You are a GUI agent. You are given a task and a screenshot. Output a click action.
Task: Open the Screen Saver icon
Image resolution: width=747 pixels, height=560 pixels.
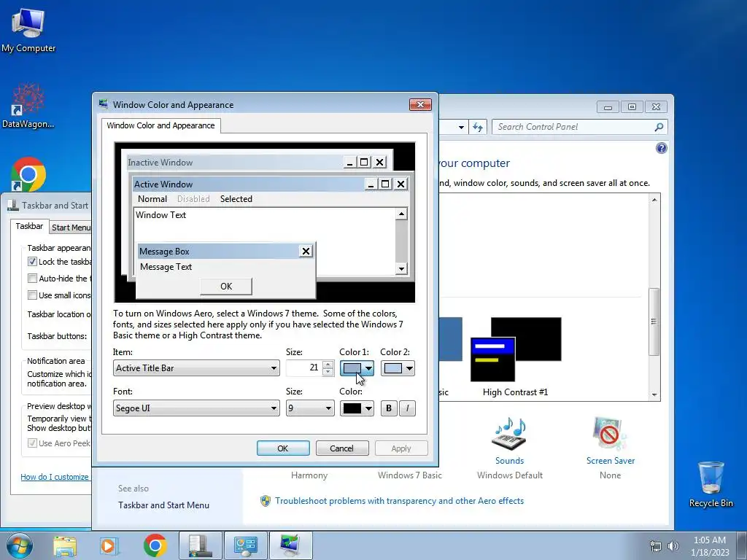coord(611,434)
